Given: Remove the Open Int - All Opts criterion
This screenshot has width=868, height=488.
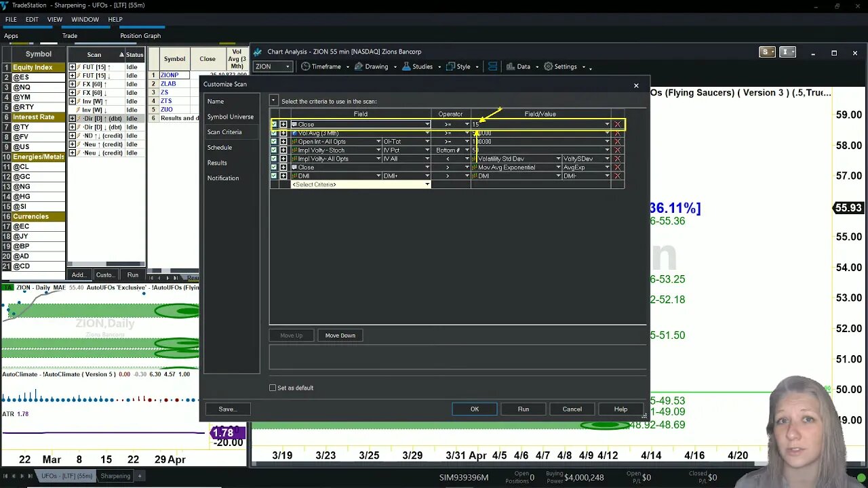Looking at the screenshot, I should pyautogui.click(x=617, y=142).
